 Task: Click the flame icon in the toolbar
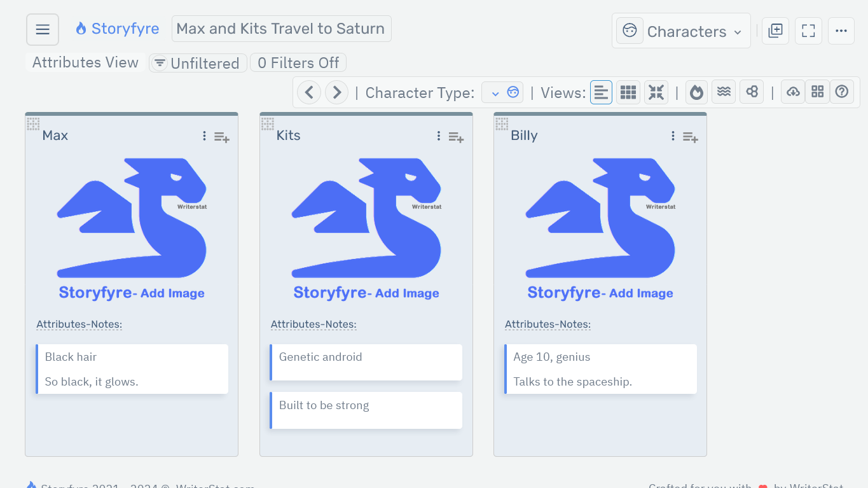coord(697,92)
